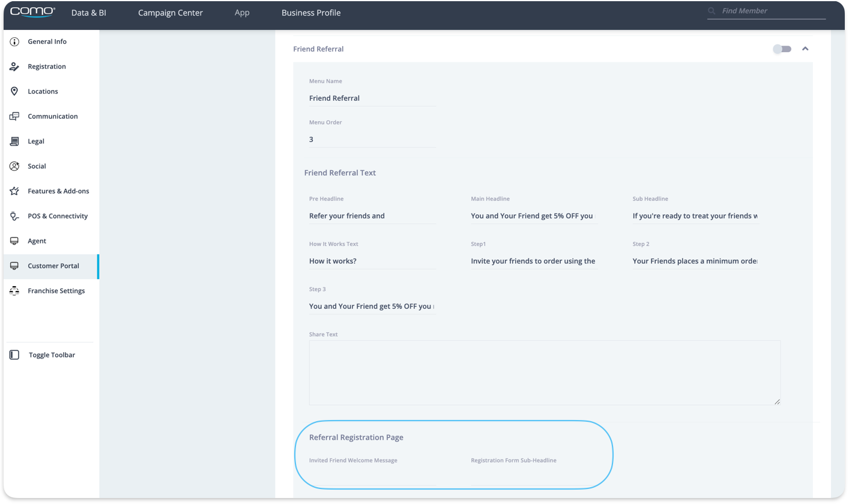Click the Communication chat icon
The height and width of the screenshot is (504, 849).
[14, 116]
